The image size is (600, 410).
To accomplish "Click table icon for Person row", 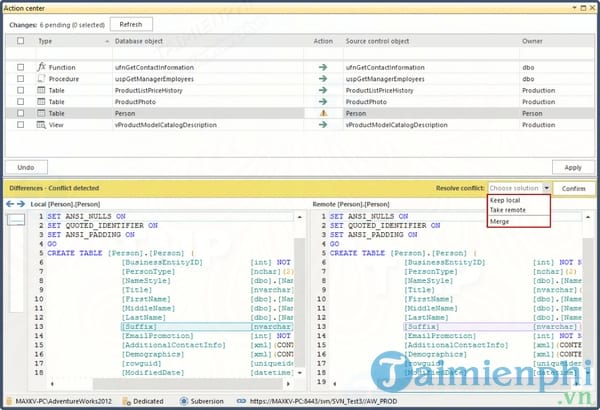I will [x=41, y=113].
